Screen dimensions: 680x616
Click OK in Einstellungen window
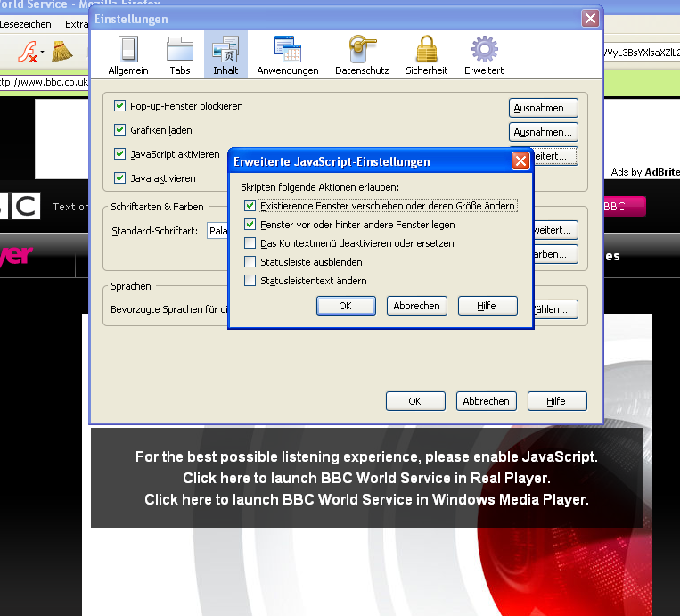coord(415,401)
